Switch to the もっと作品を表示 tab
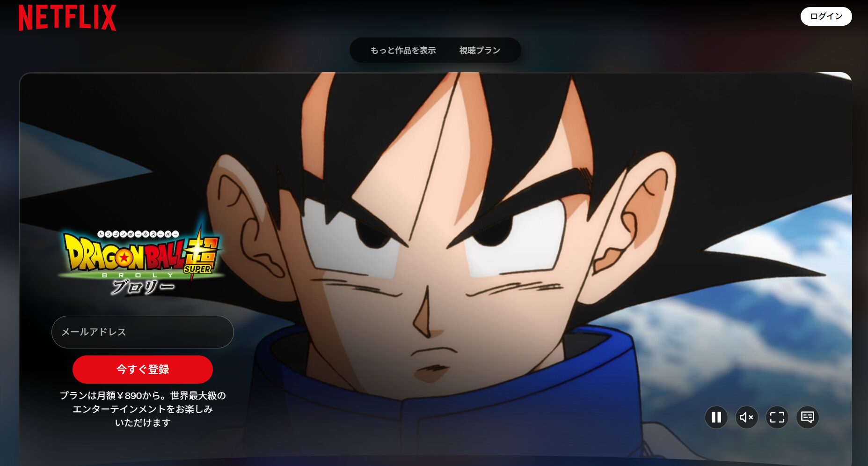868x466 pixels. tap(404, 50)
